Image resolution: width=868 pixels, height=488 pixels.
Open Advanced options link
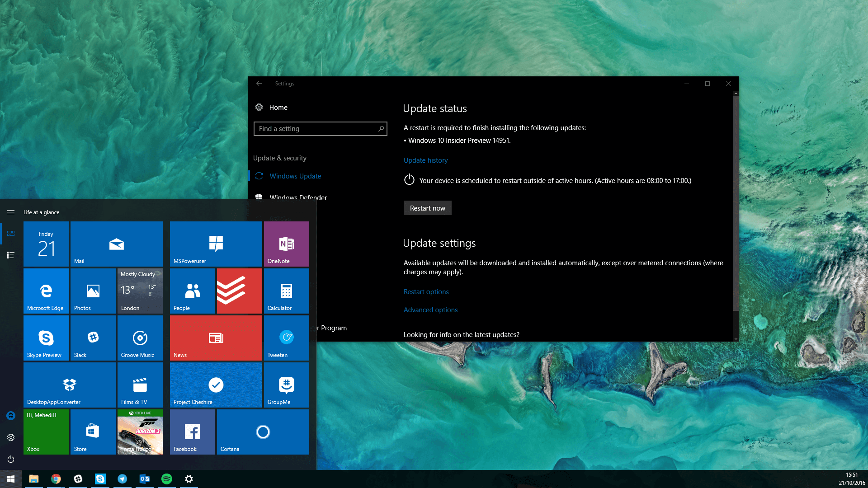[430, 309]
